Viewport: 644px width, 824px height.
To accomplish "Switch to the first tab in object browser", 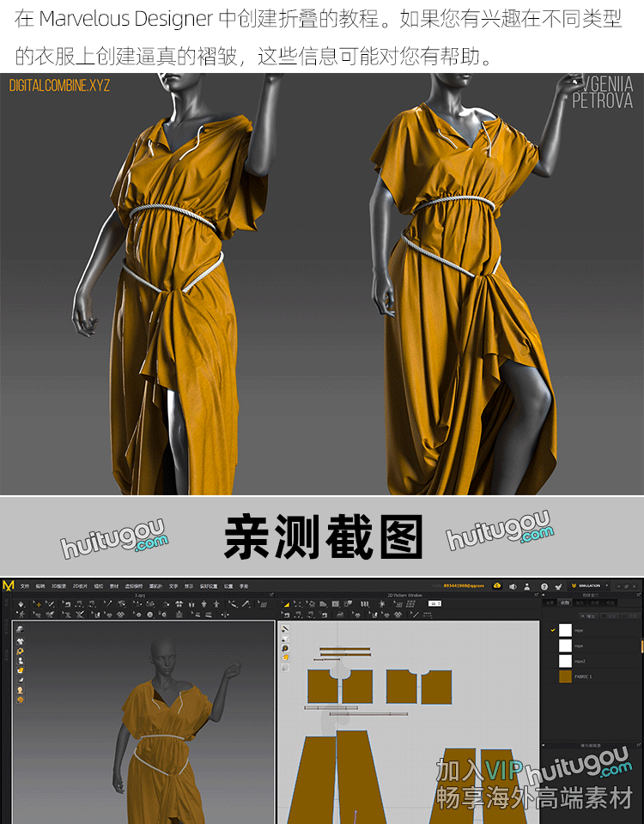I will [x=550, y=603].
